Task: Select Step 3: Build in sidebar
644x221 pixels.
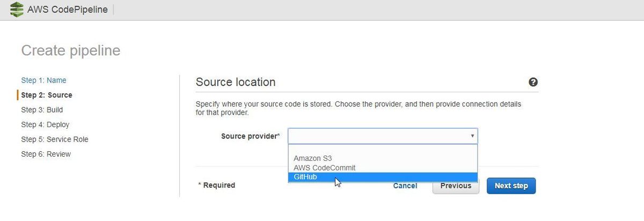Action: 42,109
